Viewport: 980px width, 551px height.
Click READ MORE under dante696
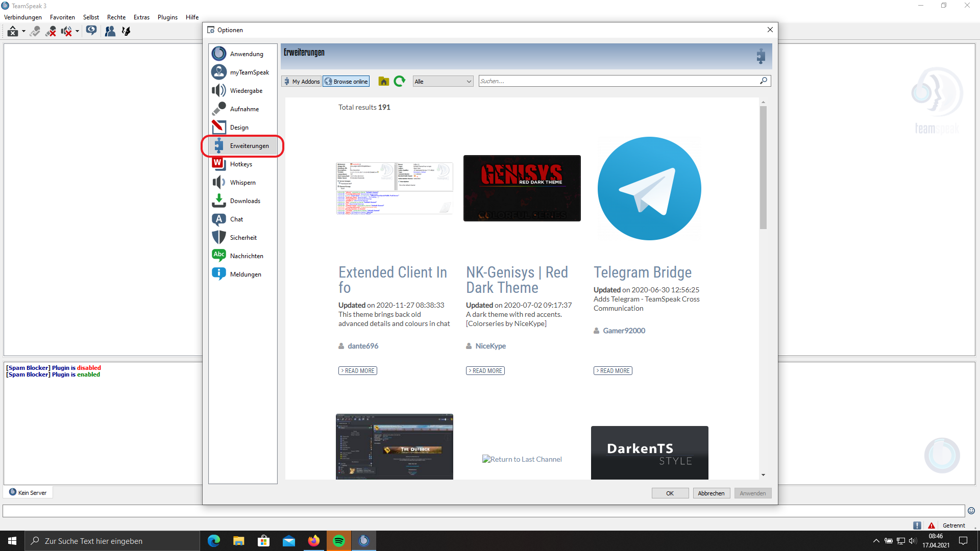click(358, 370)
